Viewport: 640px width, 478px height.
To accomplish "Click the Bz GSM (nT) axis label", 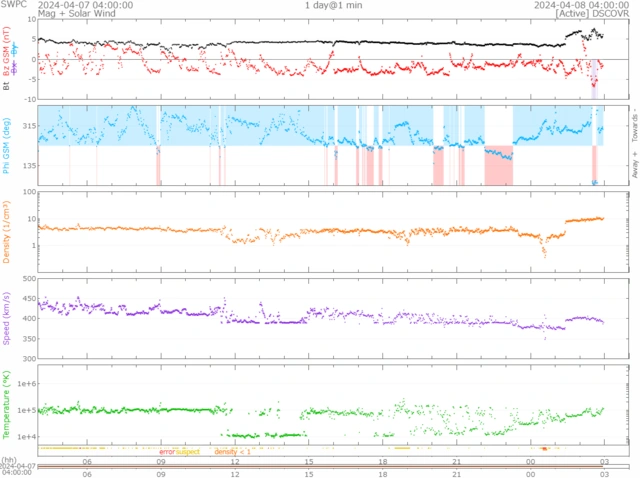I will 5,60.
